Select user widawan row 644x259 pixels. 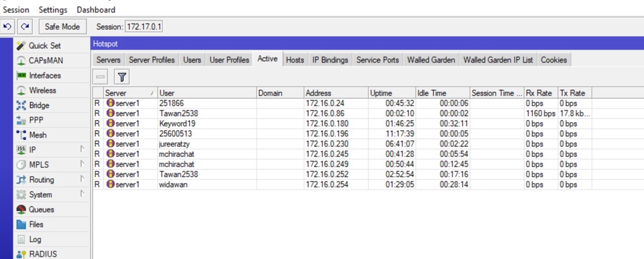342,185
